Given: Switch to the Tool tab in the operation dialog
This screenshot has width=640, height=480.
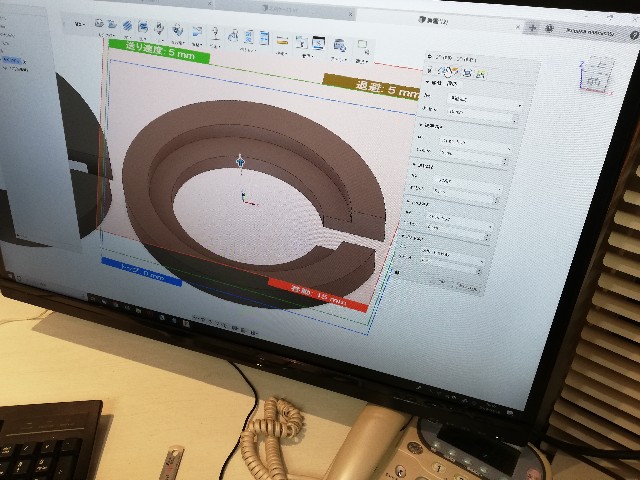Looking at the screenshot, I should click(431, 70).
